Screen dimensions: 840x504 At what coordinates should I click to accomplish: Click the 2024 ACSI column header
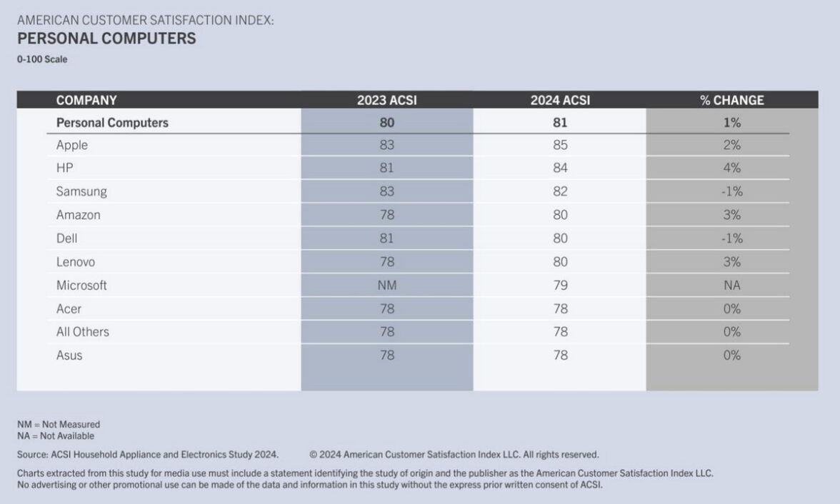(x=560, y=100)
